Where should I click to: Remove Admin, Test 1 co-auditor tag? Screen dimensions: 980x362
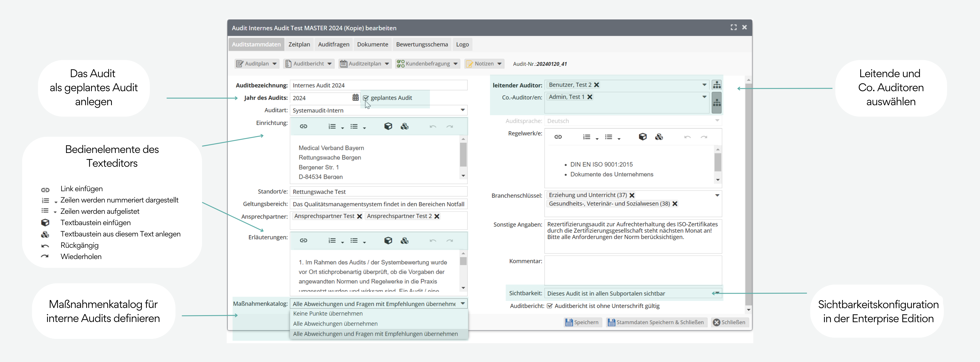pyautogui.click(x=590, y=97)
